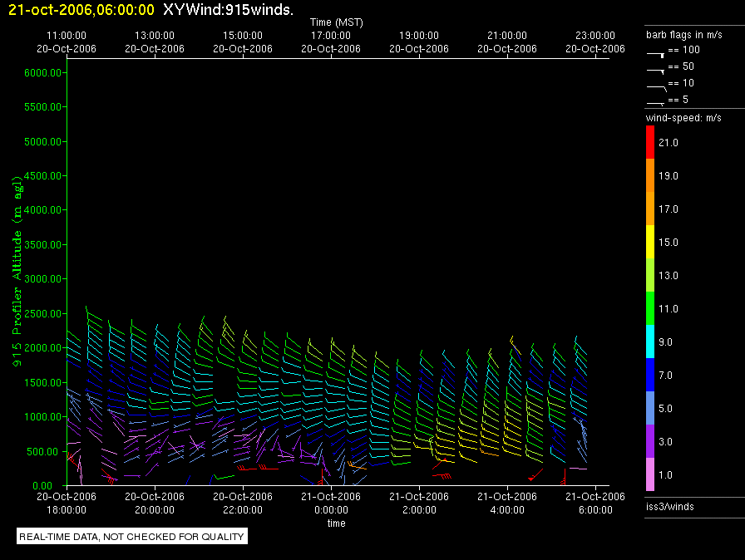Pick the yellow 15.0 wind-speed color band
745x560 pixels.
651,242
